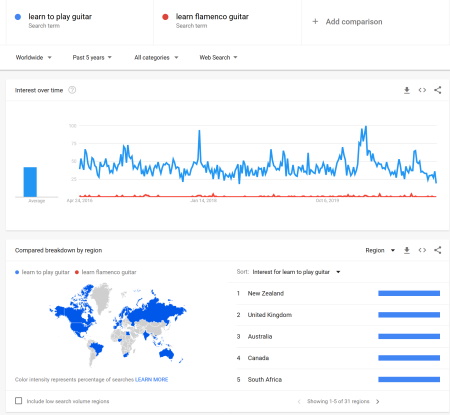Image resolution: width=450 pixels, height=415 pixels.
Task: Enable Include low search volume regions checkbox
Action: pyautogui.click(x=19, y=401)
